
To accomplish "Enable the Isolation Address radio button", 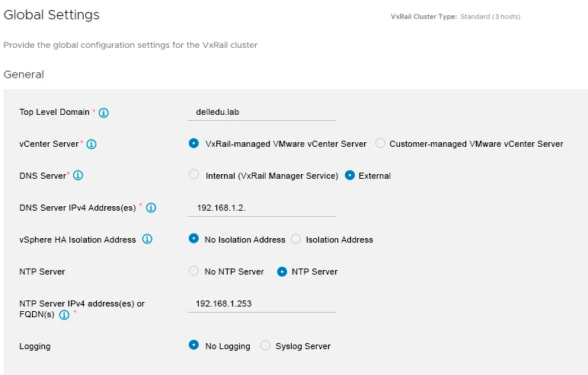I will click(296, 239).
